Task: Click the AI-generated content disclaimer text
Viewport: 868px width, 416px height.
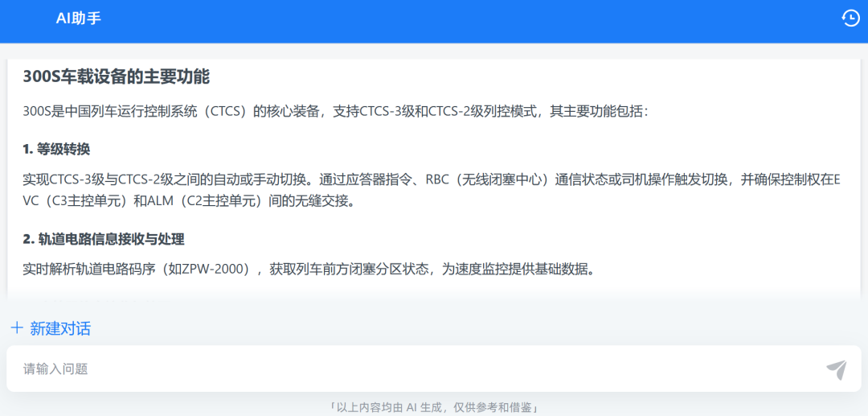Action: click(x=434, y=408)
